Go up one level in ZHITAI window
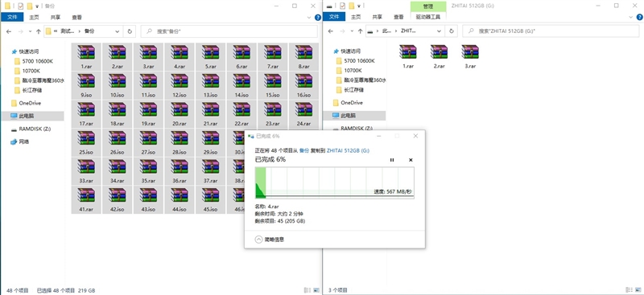This screenshot has width=644, height=295. point(360,31)
